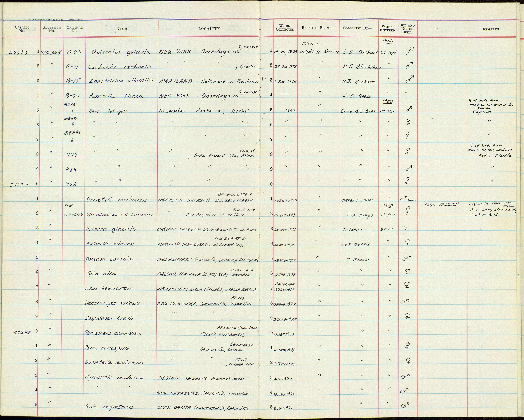Select the name 'Butorides virescens'
Viewport: 524px width, 420px height.
(x=110, y=244)
